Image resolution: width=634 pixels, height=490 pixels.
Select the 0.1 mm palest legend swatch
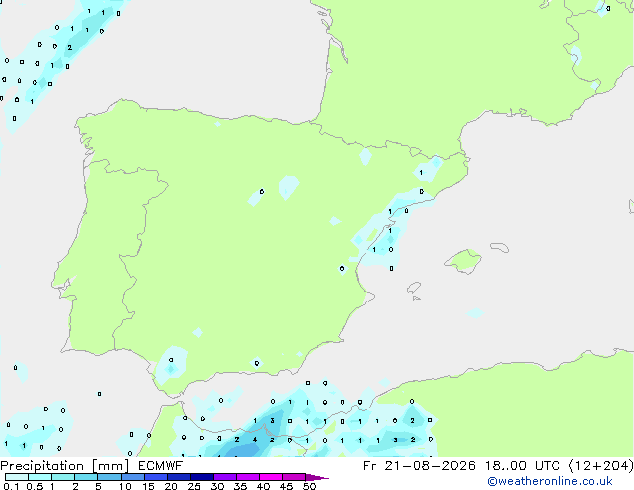(17, 477)
